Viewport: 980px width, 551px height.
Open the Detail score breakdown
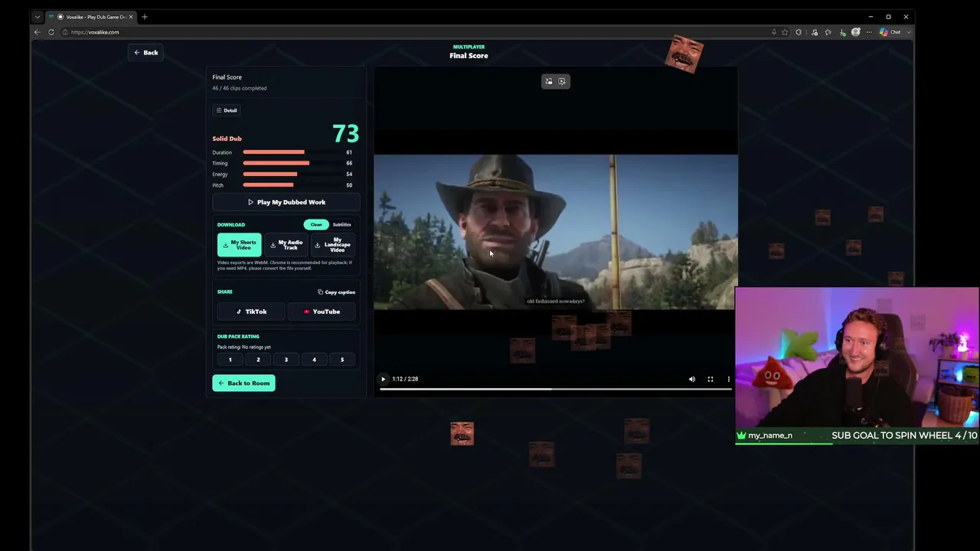click(x=227, y=110)
